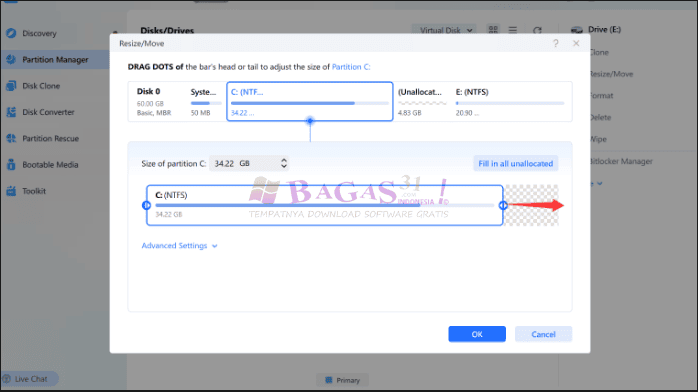Open Live Chat support
The width and height of the screenshot is (698, 392).
pos(30,379)
